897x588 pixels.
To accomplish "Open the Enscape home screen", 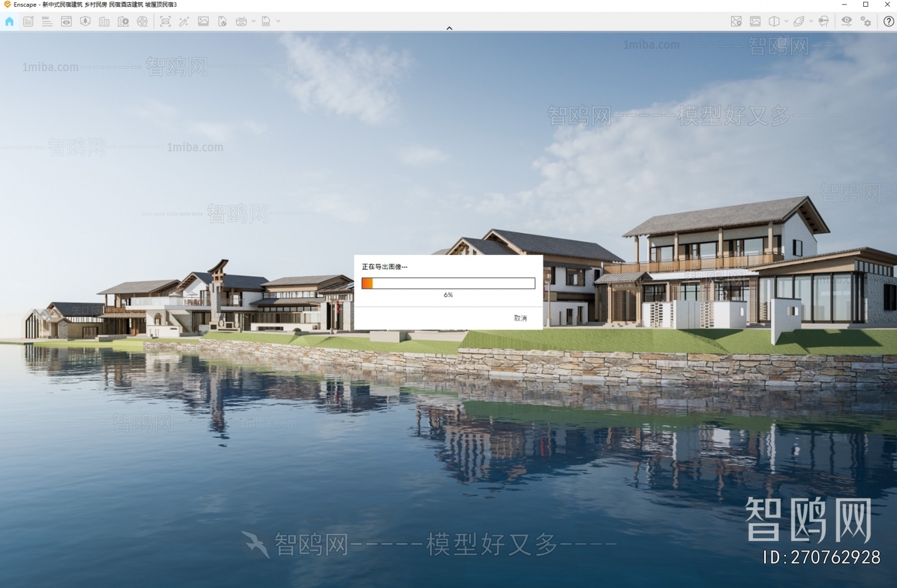I will pyautogui.click(x=9, y=21).
